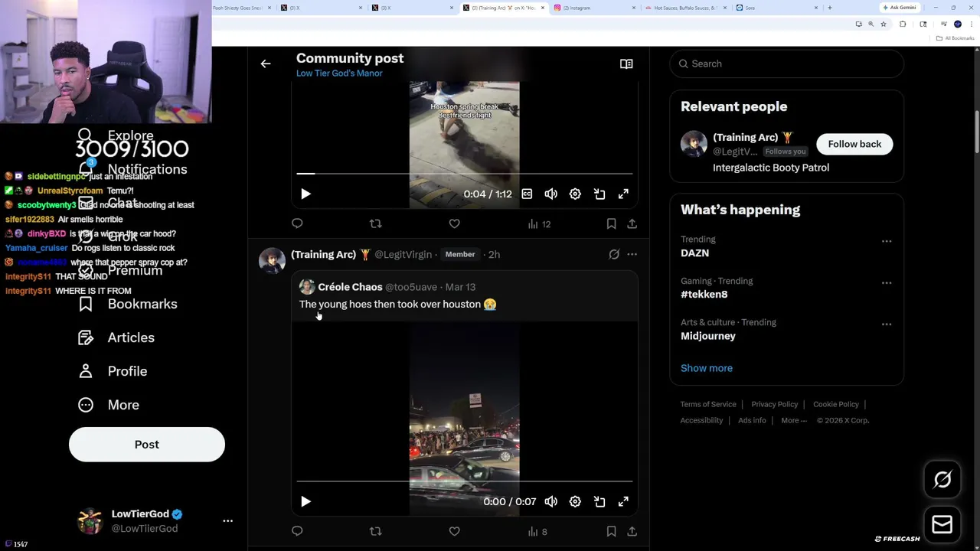Screen dimensions: 980x551
Task: Expand the footer More menu
Action: pyautogui.click(x=794, y=420)
